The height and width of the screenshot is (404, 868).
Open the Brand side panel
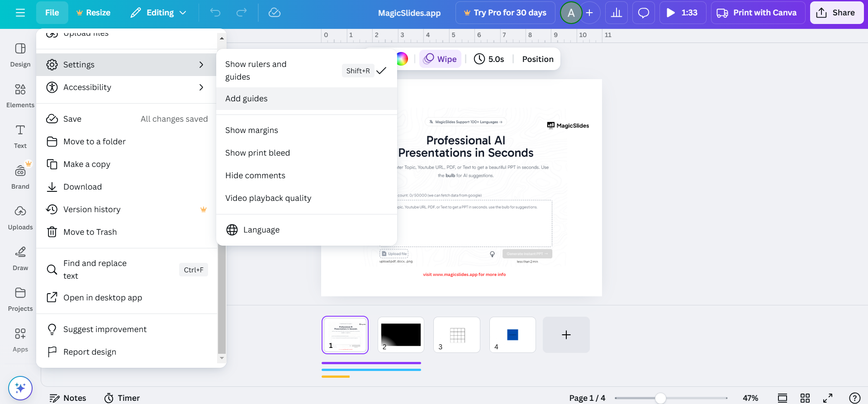pos(20,177)
